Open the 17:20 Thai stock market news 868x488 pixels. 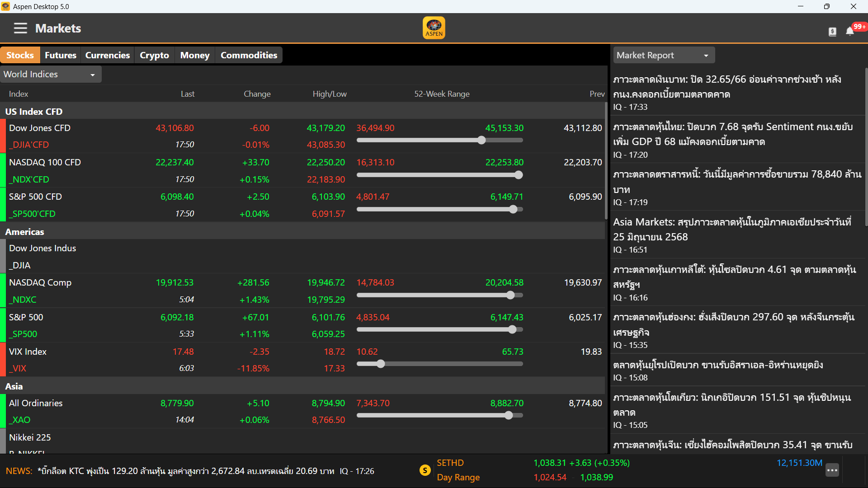coord(738,140)
